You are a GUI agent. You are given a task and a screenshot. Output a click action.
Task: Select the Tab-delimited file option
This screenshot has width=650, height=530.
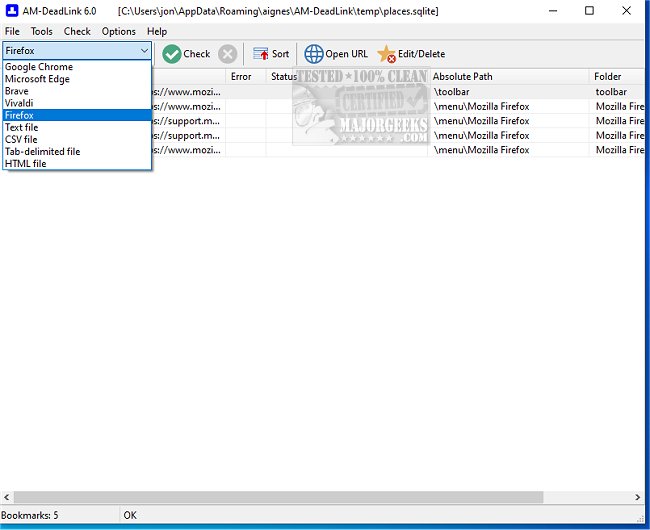(77, 151)
